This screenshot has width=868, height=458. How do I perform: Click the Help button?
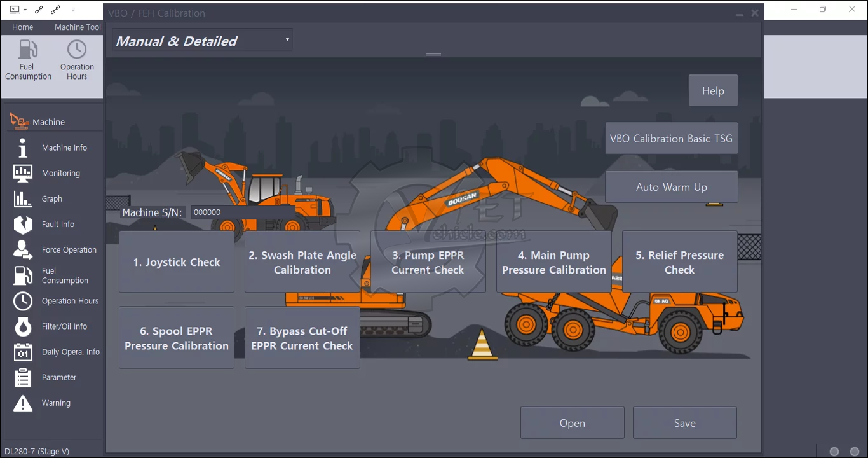[x=713, y=90]
